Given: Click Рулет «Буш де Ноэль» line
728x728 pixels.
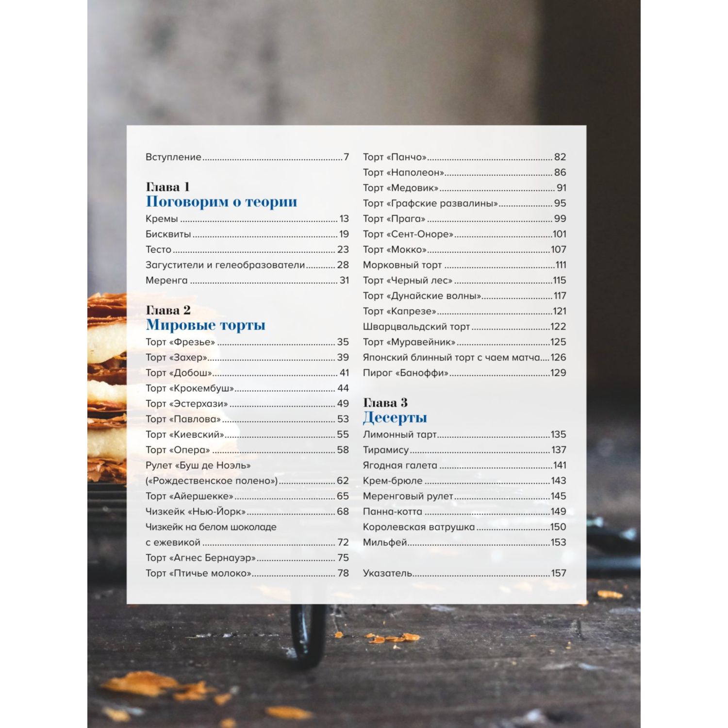Looking at the screenshot, I should [x=198, y=465].
